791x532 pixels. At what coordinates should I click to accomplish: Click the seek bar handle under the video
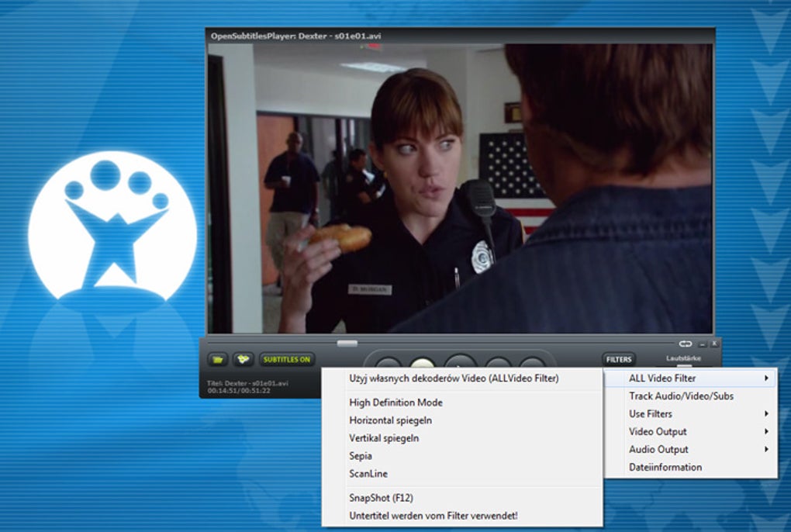(347, 344)
